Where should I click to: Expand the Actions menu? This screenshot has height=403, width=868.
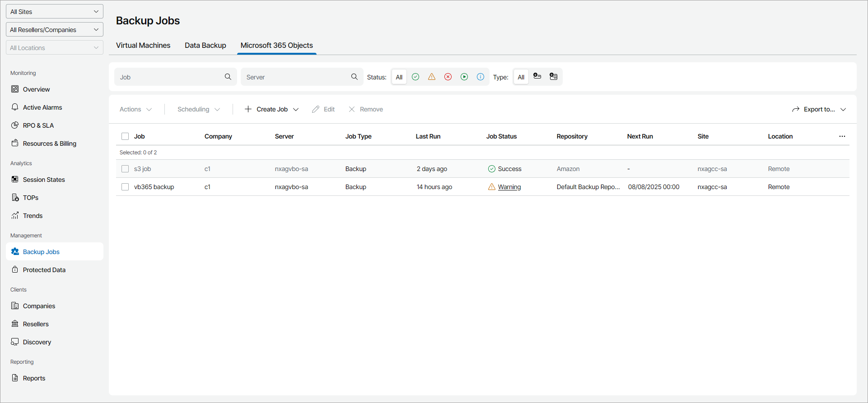point(135,109)
